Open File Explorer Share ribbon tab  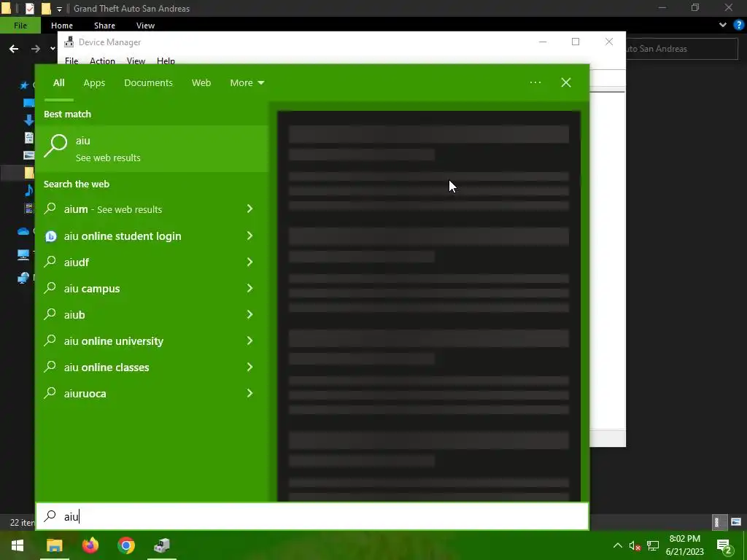point(104,26)
